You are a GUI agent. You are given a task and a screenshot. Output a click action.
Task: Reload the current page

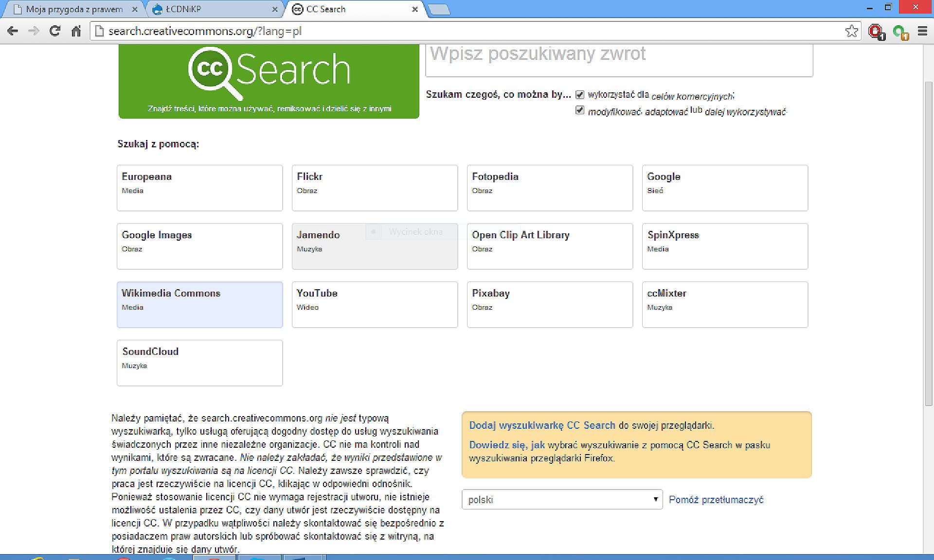[55, 31]
